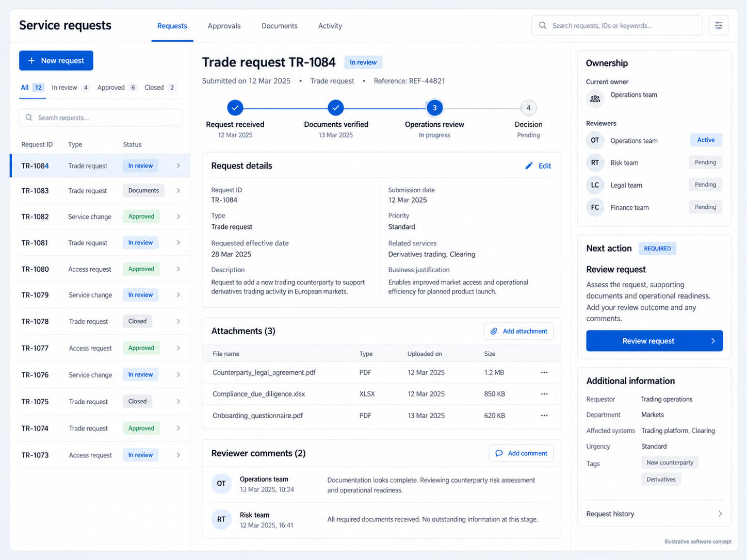
Task: Click the blue Review request button
Action: point(654,341)
